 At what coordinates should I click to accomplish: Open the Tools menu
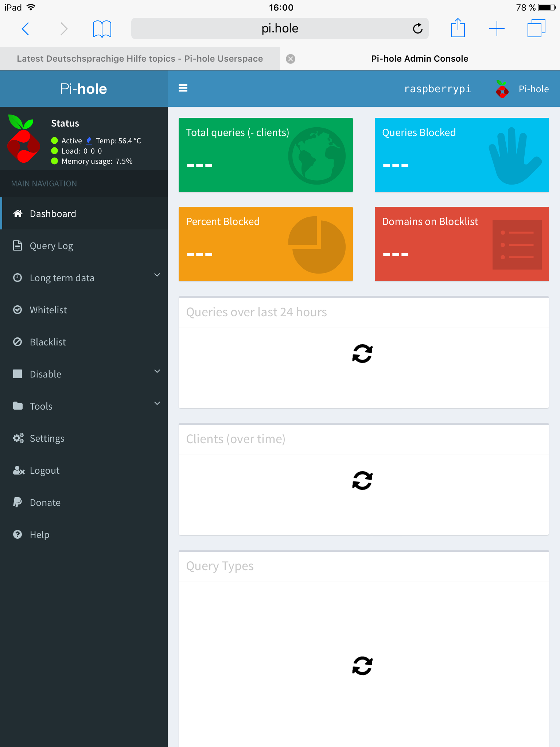(x=84, y=406)
